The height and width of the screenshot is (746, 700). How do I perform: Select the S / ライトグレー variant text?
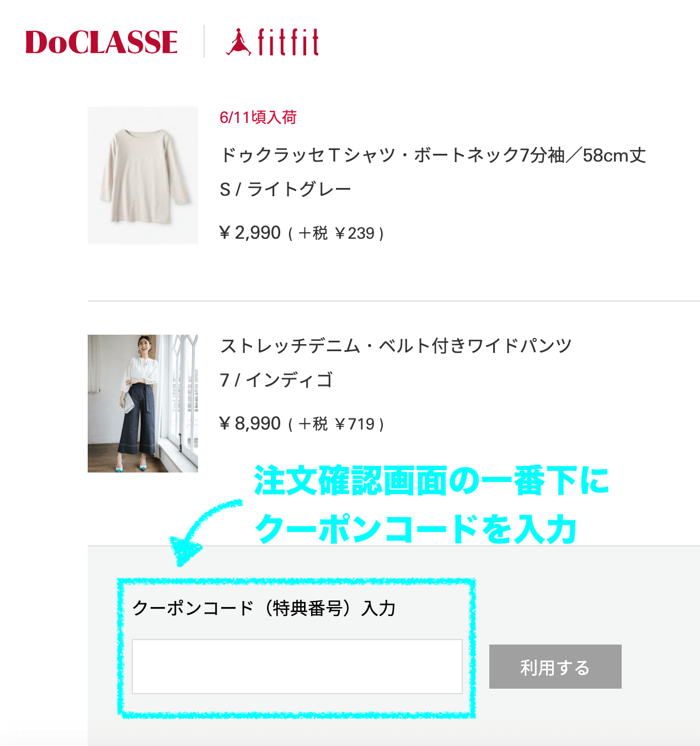285,190
